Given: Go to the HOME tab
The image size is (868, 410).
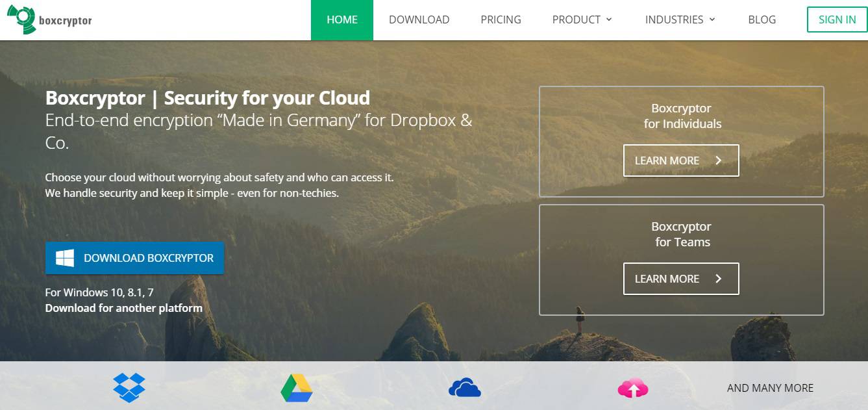Looking at the screenshot, I should tap(342, 19).
